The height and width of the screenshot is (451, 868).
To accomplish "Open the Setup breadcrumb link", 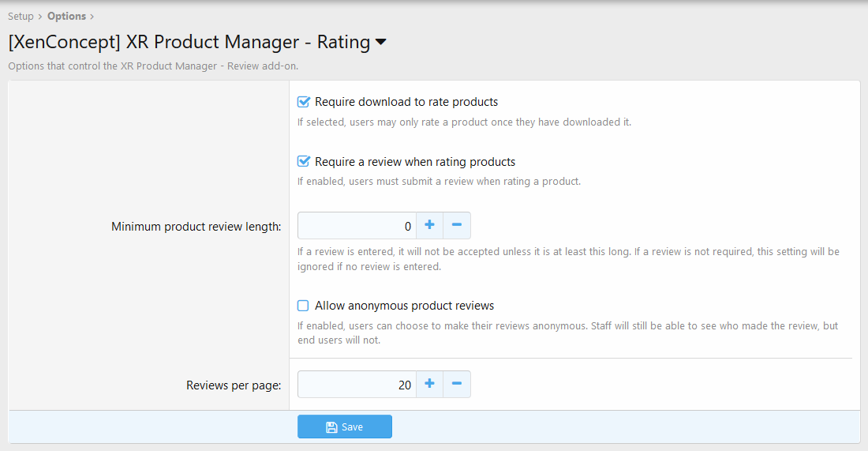I will pyautogui.click(x=21, y=16).
